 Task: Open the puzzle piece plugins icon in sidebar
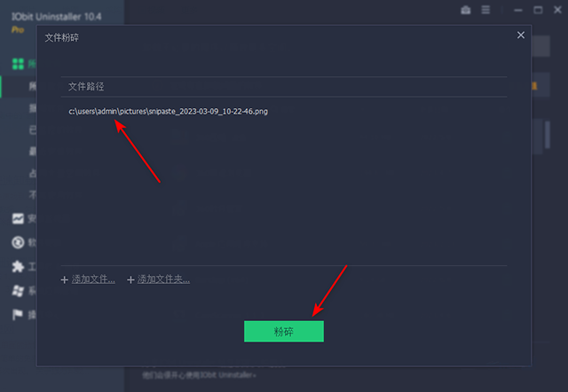click(18, 266)
